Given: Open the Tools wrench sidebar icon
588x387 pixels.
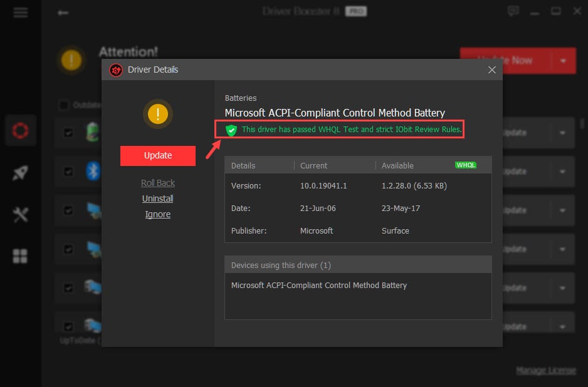Looking at the screenshot, I should click(20, 214).
